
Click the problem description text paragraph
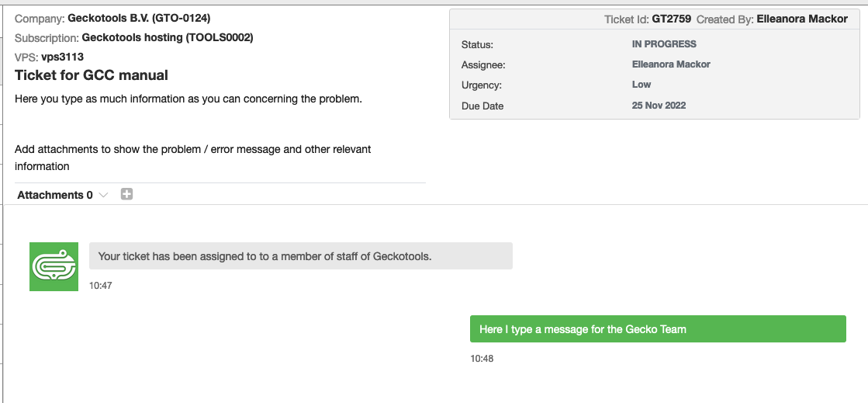pos(188,99)
